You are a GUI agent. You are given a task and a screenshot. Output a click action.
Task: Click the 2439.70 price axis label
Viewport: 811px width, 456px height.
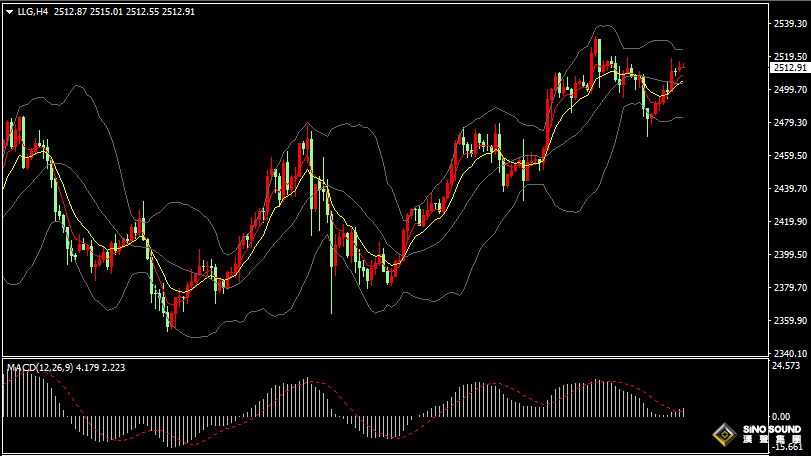pyautogui.click(x=789, y=189)
